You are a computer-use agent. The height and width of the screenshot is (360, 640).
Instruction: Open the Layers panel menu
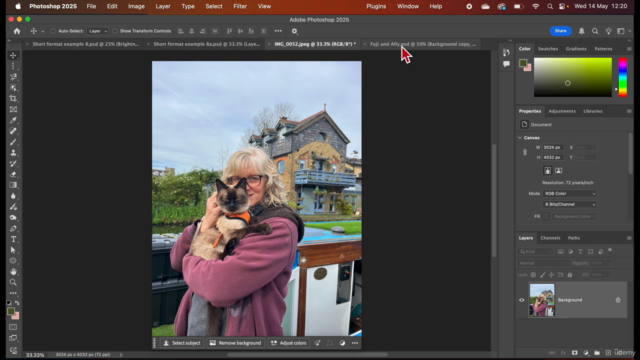(x=629, y=238)
